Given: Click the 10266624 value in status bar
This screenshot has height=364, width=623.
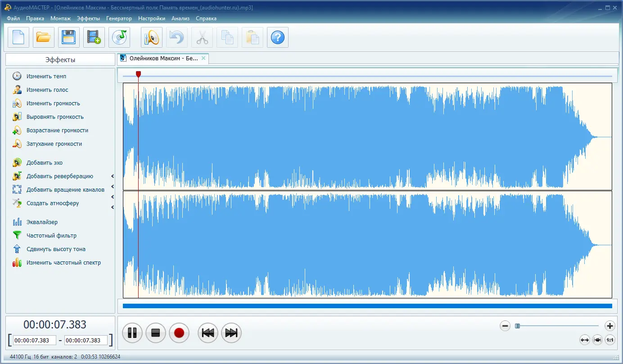Looking at the screenshot, I should point(109,357).
